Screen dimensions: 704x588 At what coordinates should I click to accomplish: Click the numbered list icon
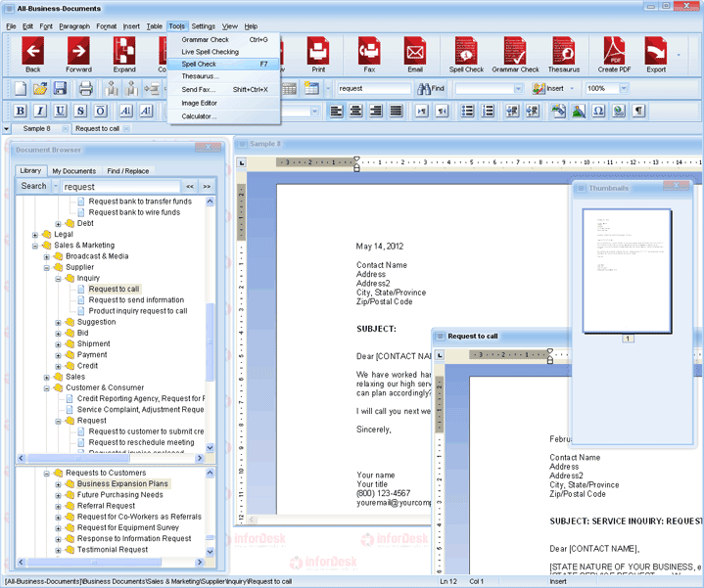tap(488, 111)
